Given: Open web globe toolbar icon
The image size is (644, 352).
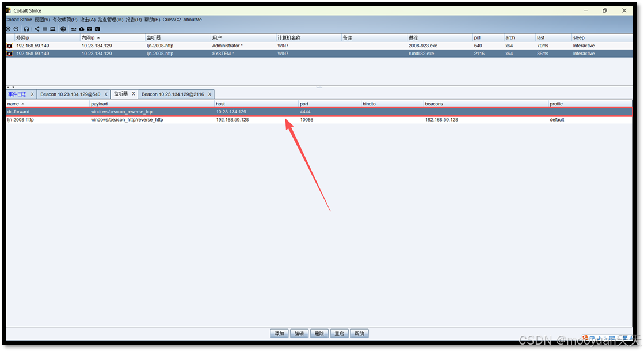Looking at the screenshot, I should coord(63,29).
